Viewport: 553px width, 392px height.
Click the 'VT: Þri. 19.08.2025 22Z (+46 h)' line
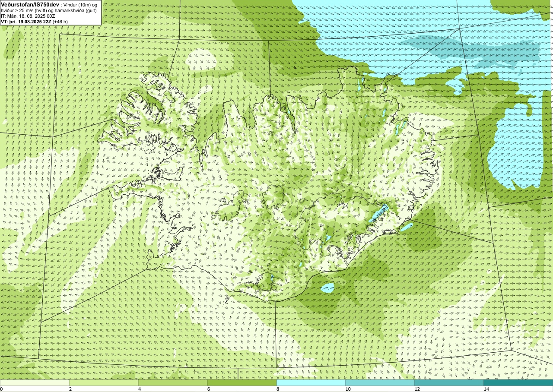[x=35, y=21]
